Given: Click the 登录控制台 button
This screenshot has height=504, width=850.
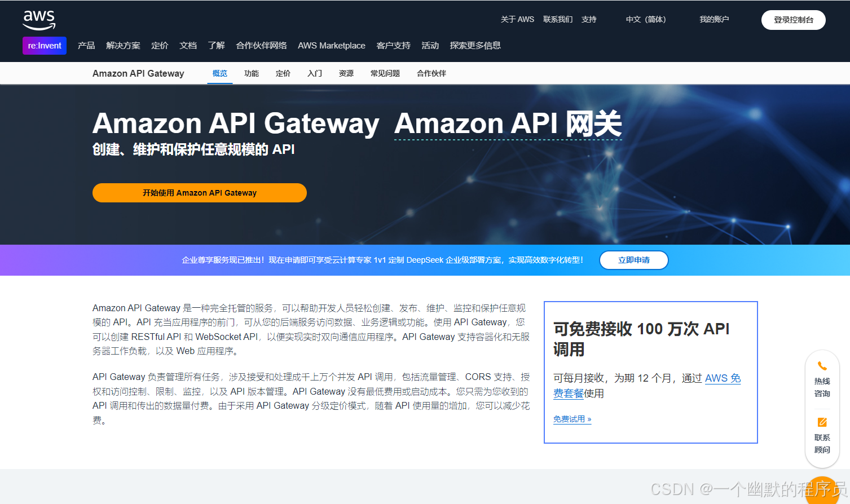Looking at the screenshot, I should [x=794, y=20].
